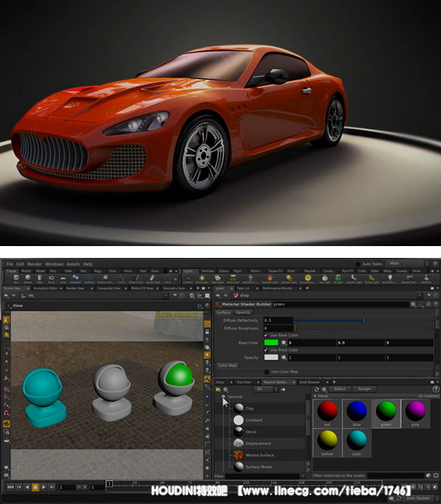This screenshot has height=504, width=441.
Task: Select the Torus shelf tool
Action: tap(51, 278)
